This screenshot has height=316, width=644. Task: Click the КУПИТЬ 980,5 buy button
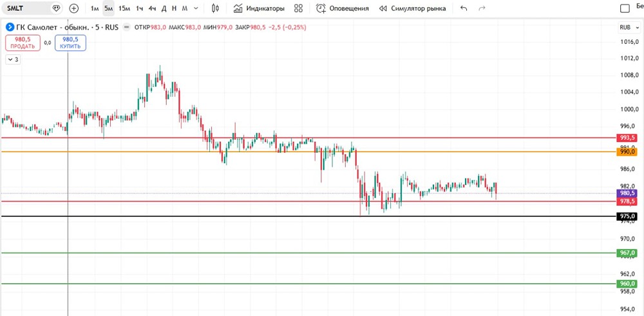70,43
